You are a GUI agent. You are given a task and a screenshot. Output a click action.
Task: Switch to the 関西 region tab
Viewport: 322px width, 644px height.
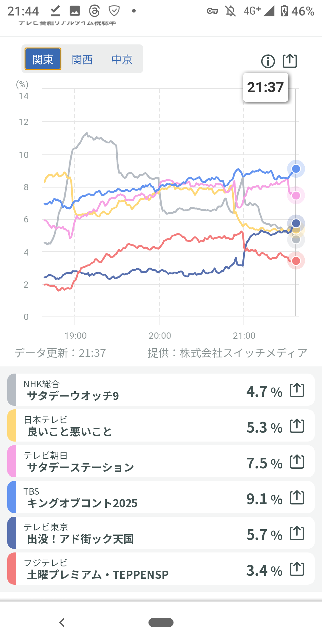[x=82, y=60]
